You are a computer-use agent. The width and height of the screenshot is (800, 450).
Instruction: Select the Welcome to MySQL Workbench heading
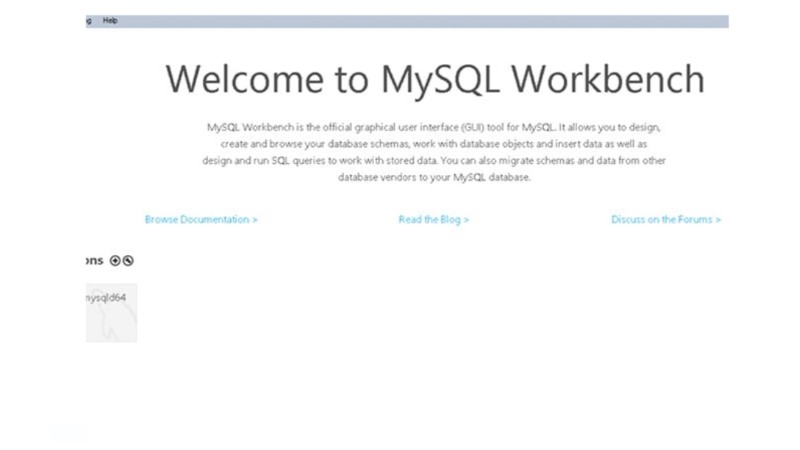(435, 80)
